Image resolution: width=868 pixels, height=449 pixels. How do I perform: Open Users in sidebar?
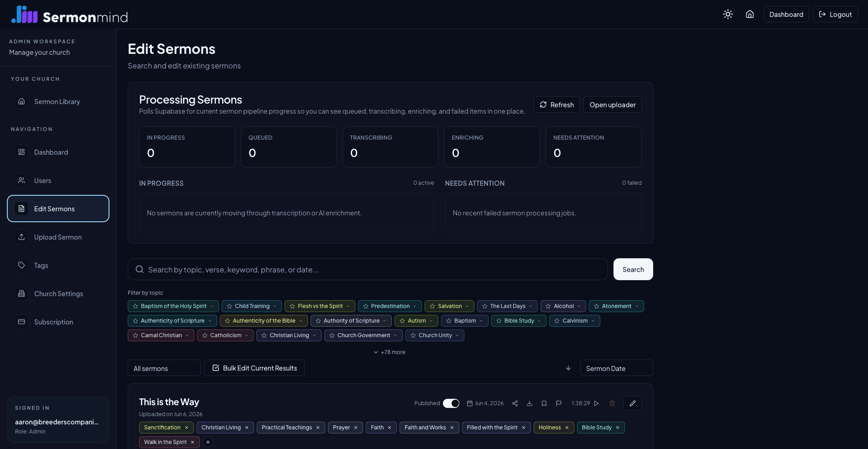pyautogui.click(x=58, y=180)
